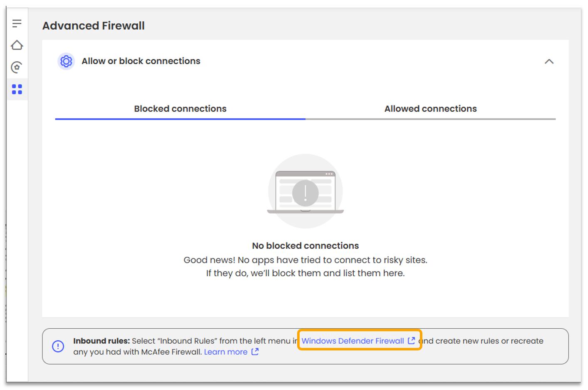Select the four-dot services grid icon
Image resolution: width=588 pixels, height=390 pixels.
(17, 89)
